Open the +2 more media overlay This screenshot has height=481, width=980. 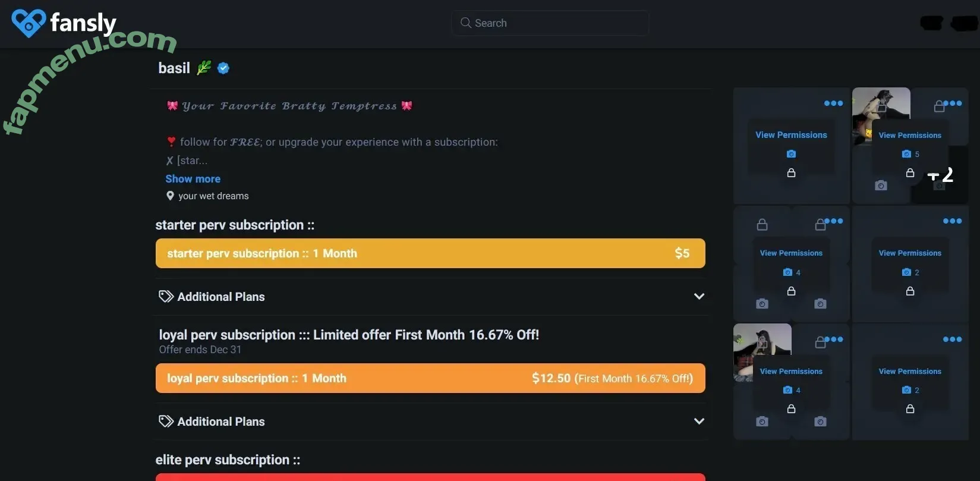coord(940,175)
